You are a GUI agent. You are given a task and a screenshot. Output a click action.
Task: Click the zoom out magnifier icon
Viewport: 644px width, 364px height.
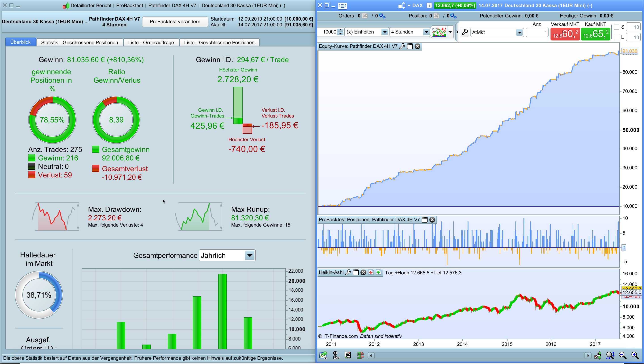[x=623, y=355]
